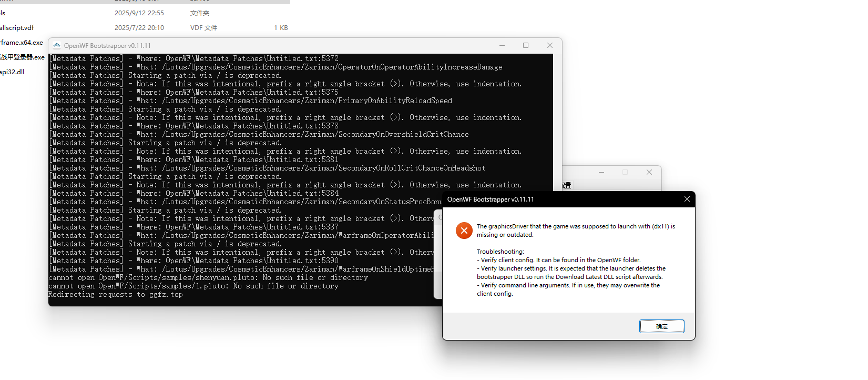Minimize the OpenWF Bootstrapper console window
Screen dimensions: 868x380
click(x=502, y=46)
